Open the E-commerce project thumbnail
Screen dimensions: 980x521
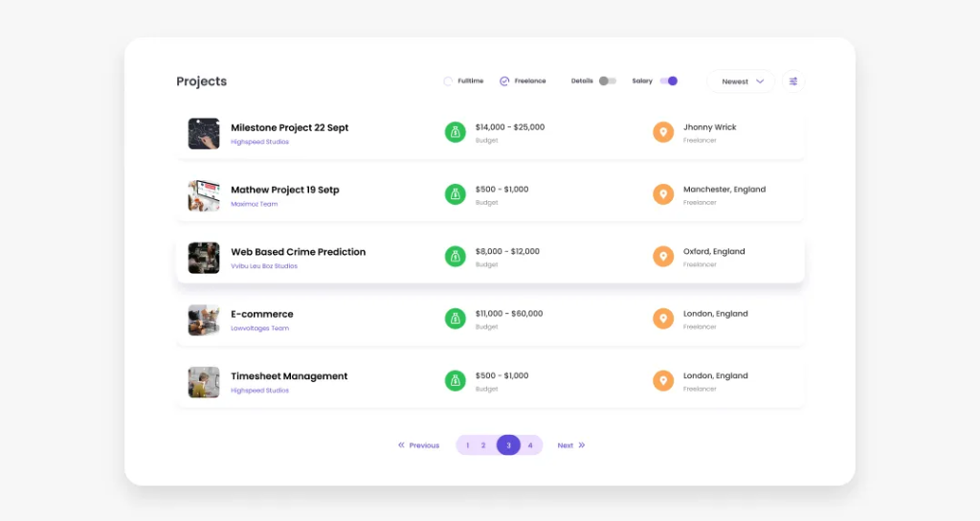pos(204,320)
